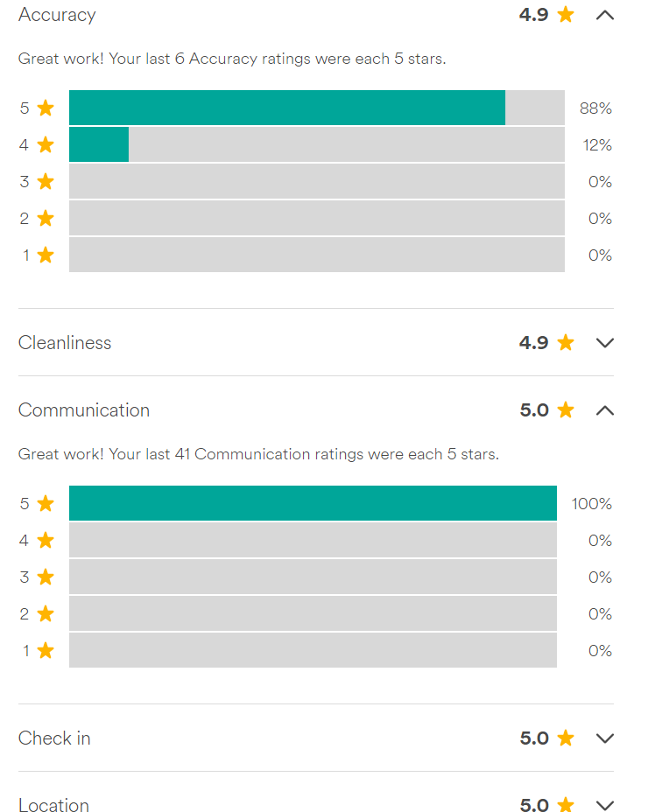
Task: Collapse the Communication ratings section
Action: (x=604, y=410)
